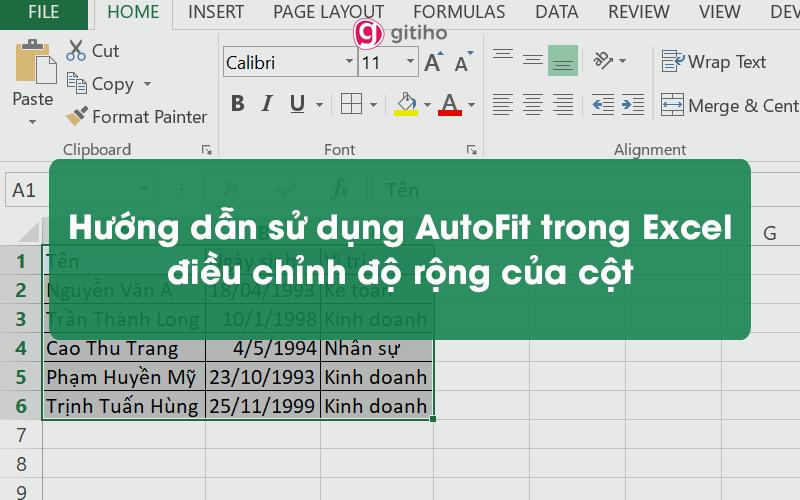This screenshot has height=500, width=800.
Task: Apply yellow Fill Color bucket
Action: 406,104
